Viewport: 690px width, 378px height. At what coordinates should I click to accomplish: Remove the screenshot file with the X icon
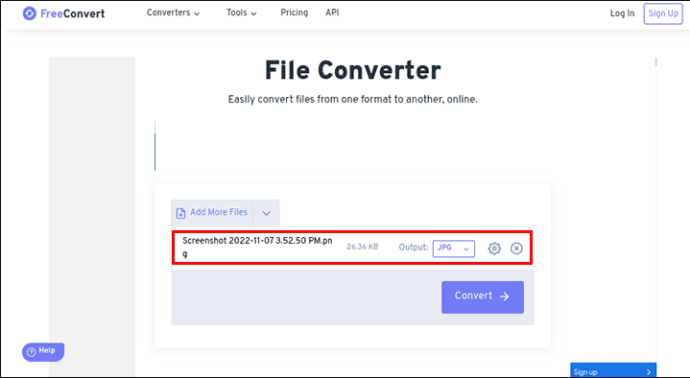[x=516, y=248]
